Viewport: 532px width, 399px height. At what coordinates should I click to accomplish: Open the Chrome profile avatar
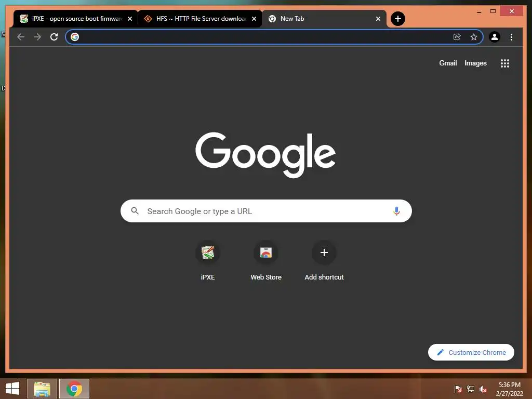495,37
